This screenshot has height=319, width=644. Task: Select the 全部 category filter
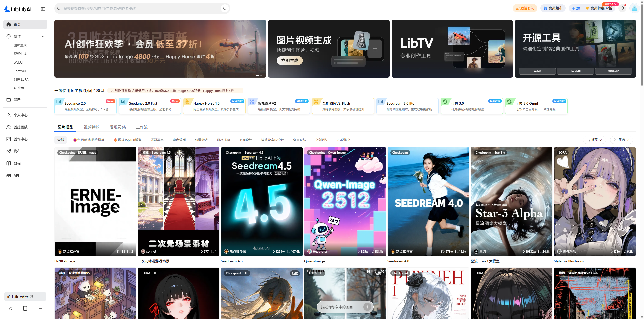point(61,140)
